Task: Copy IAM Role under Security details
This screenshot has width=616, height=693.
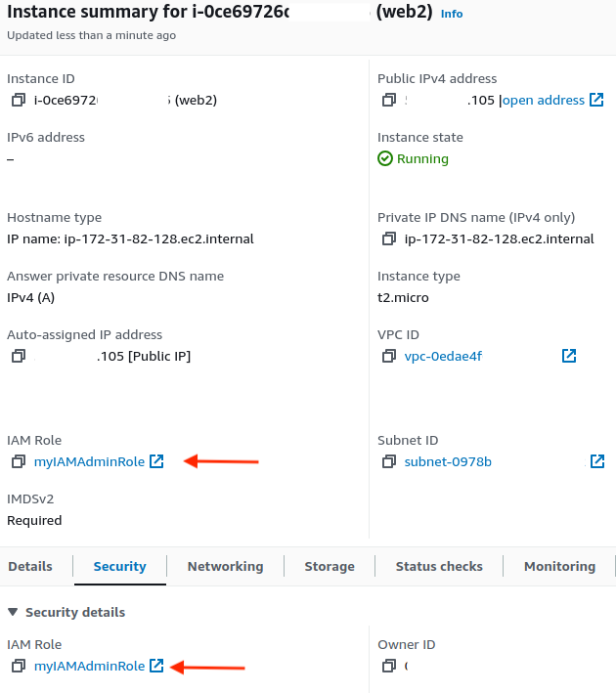Action: 19,666
